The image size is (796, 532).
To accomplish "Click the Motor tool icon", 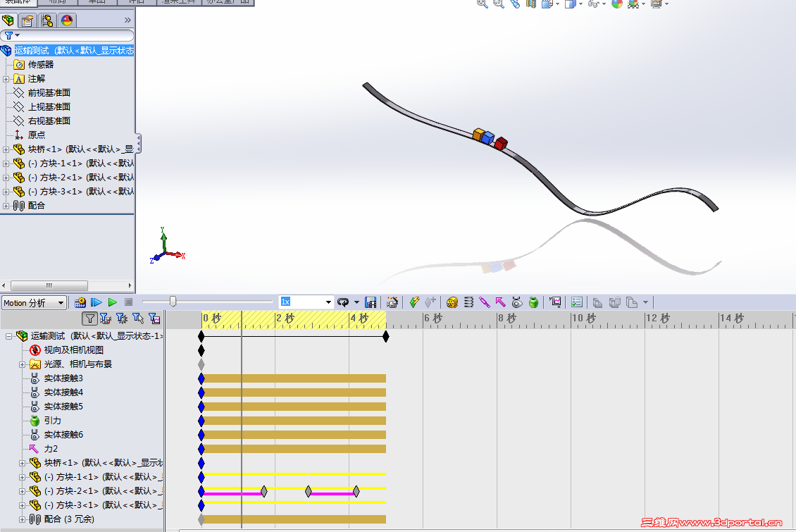I will (x=452, y=302).
